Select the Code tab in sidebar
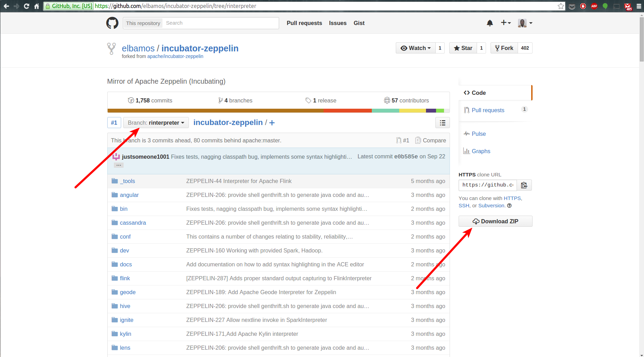 (495, 93)
